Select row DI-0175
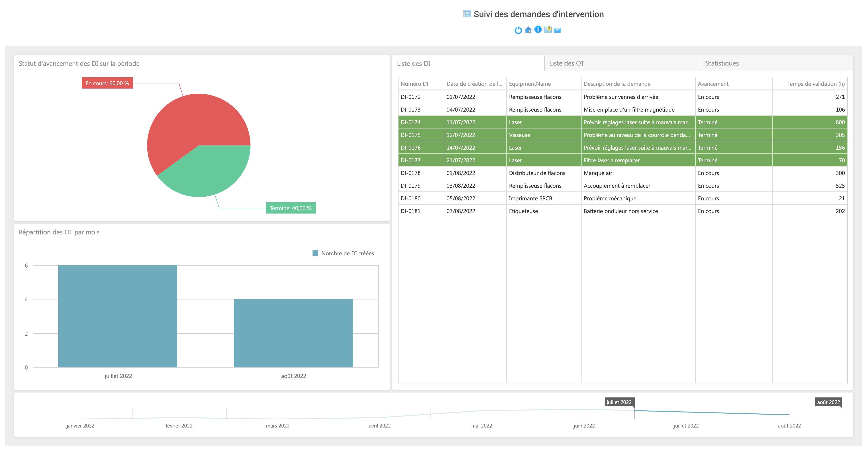 [623, 135]
